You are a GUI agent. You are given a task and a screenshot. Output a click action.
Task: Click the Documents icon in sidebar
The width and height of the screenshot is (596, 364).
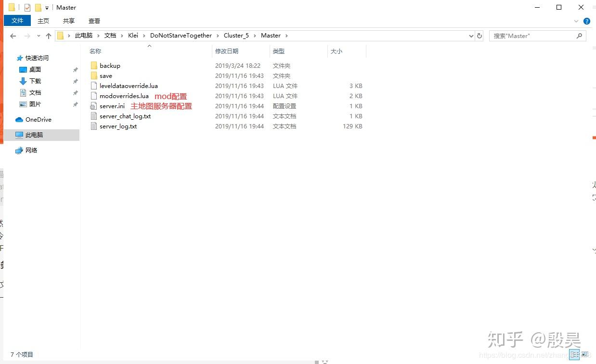click(x=23, y=92)
